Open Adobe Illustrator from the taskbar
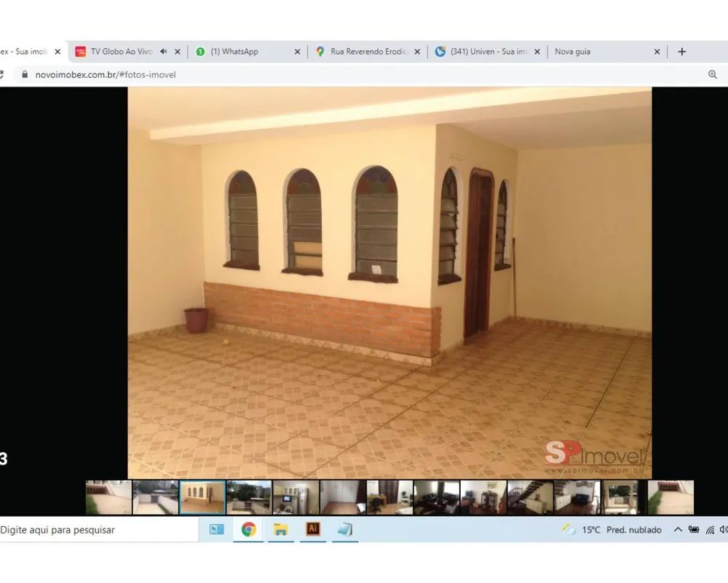The image size is (728, 583). [x=313, y=529]
